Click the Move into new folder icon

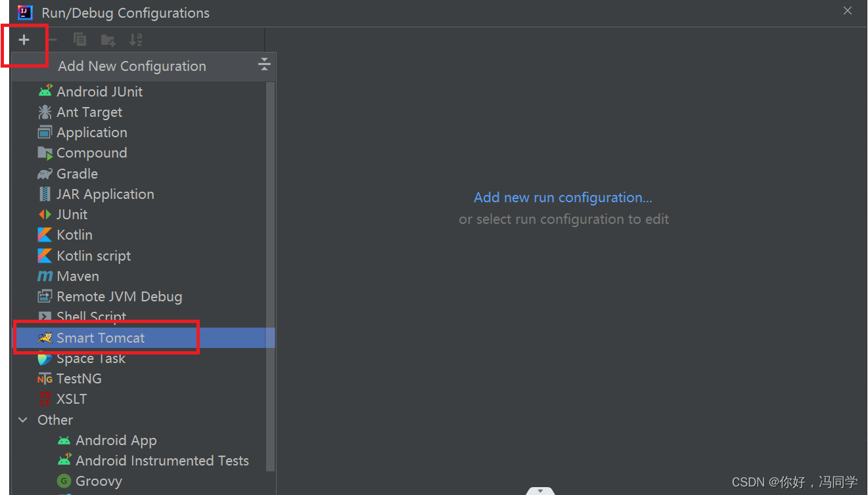coord(108,40)
